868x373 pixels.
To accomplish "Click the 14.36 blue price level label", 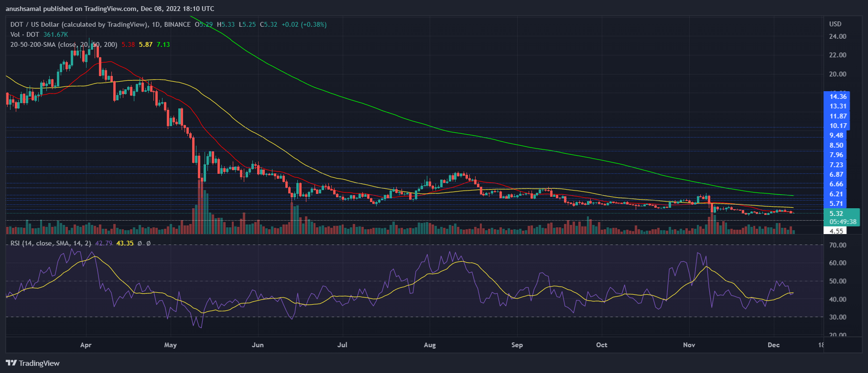I will pyautogui.click(x=838, y=96).
